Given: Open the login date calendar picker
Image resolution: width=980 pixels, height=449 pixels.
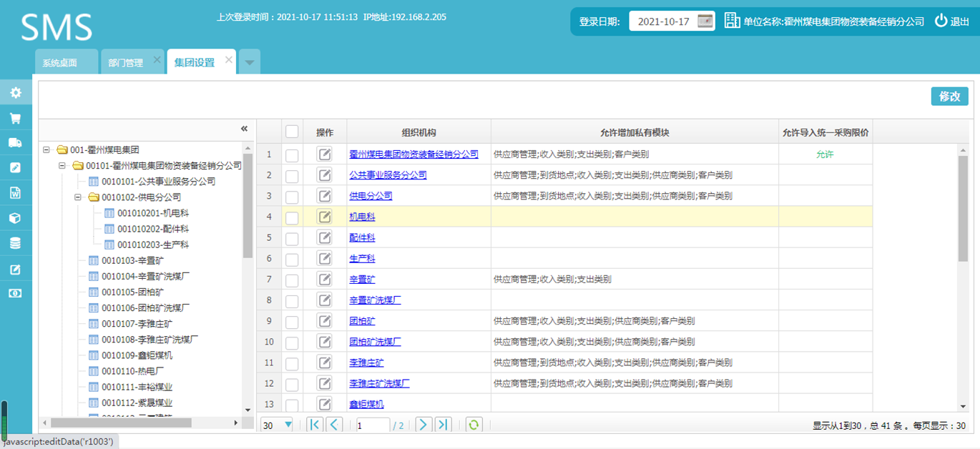Looking at the screenshot, I should 705,21.
